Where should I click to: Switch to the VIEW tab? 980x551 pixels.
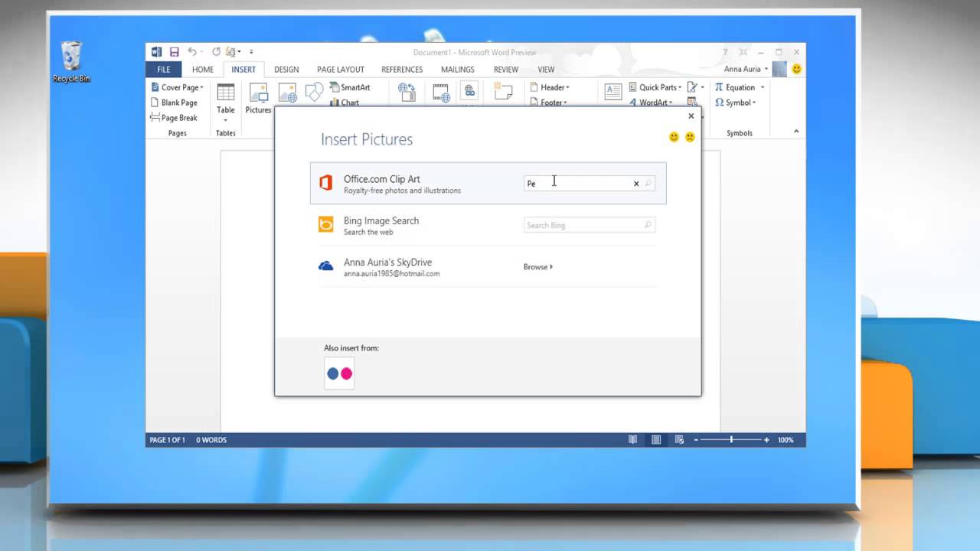pos(546,69)
